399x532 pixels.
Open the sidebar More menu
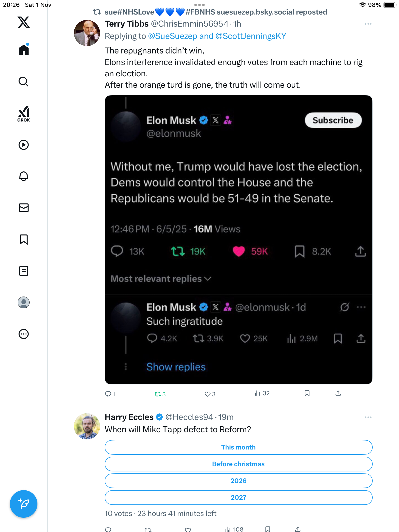(x=24, y=334)
